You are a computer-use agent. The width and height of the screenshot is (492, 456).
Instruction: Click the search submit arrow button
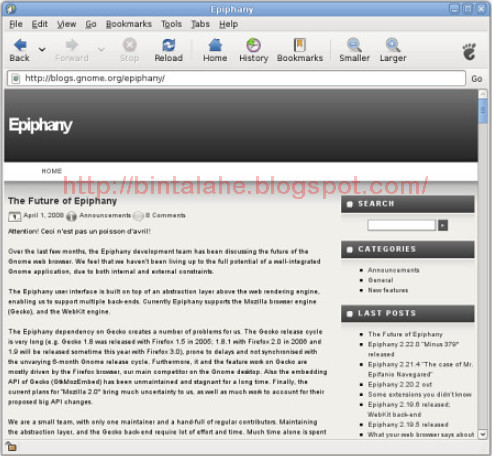pyautogui.click(x=443, y=225)
